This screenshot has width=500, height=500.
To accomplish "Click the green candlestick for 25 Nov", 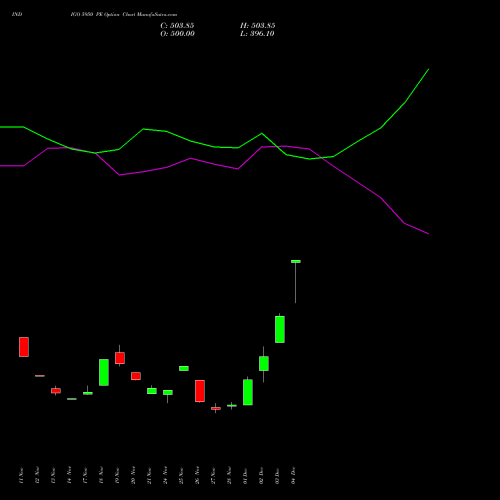I will coord(184,368).
